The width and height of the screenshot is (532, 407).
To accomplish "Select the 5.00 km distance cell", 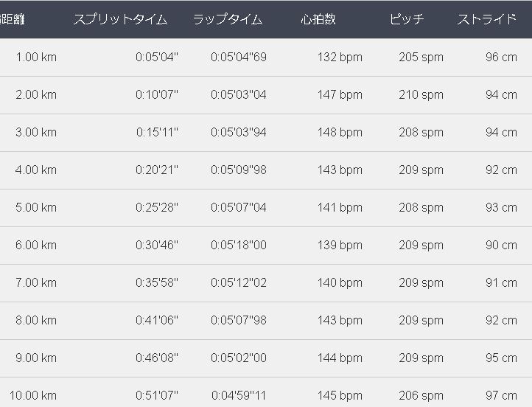I will pyautogui.click(x=36, y=208).
